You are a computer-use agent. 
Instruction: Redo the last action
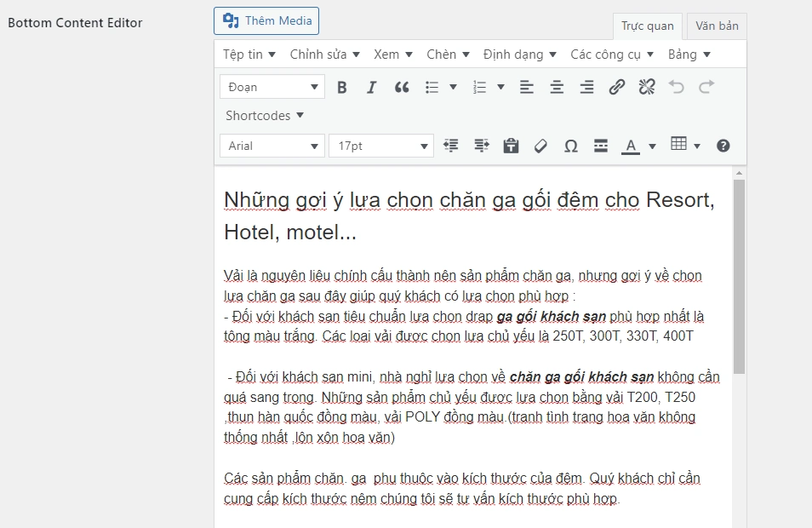(706, 87)
